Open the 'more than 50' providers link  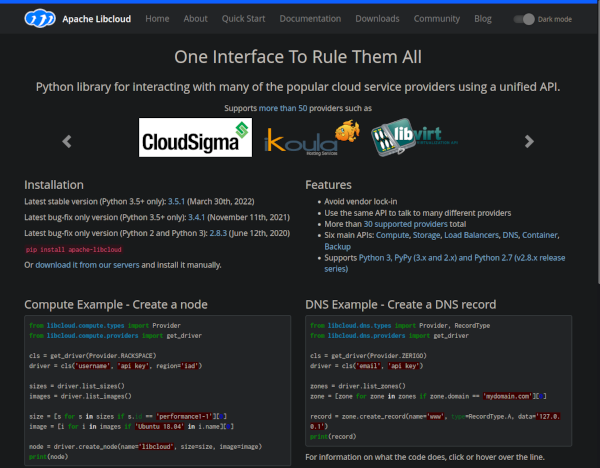click(x=283, y=108)
